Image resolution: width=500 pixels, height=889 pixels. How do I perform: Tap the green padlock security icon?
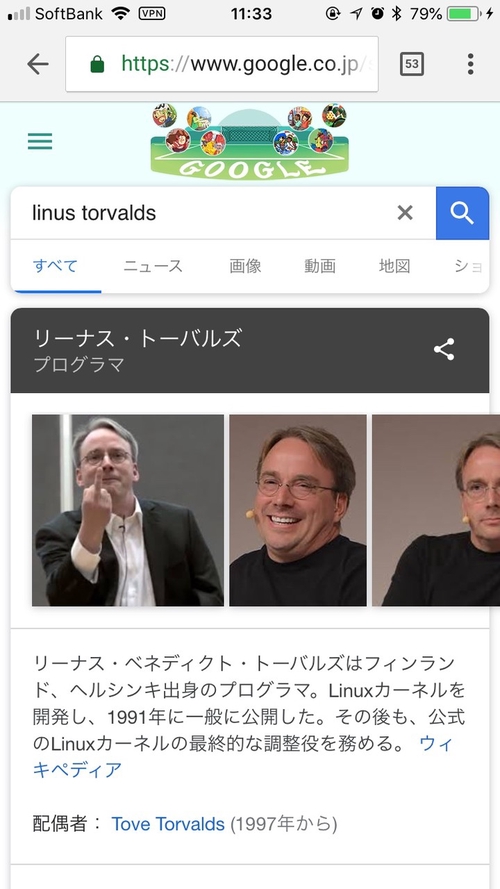tap(97, 64)
